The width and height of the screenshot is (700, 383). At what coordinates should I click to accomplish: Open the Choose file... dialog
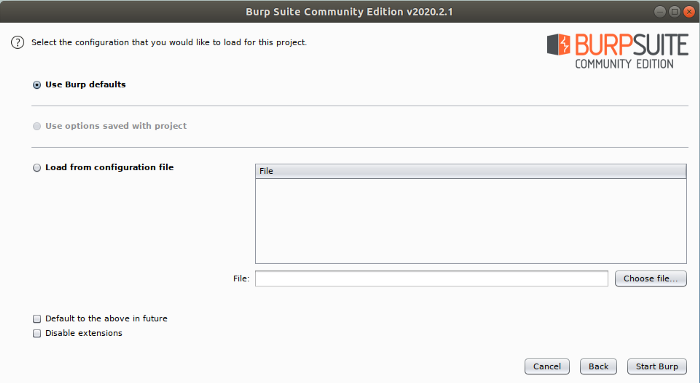650,279
